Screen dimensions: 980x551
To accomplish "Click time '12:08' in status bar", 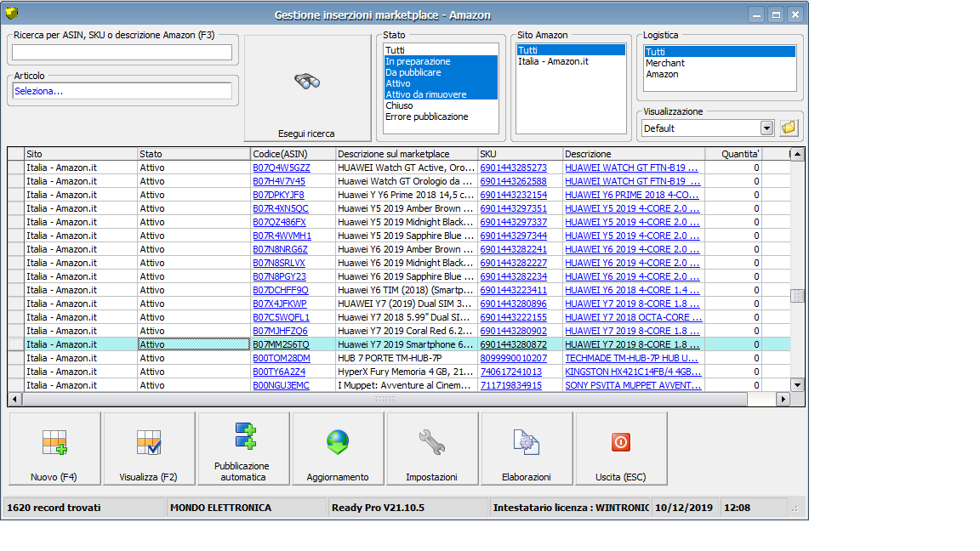I will click(737, 508).
